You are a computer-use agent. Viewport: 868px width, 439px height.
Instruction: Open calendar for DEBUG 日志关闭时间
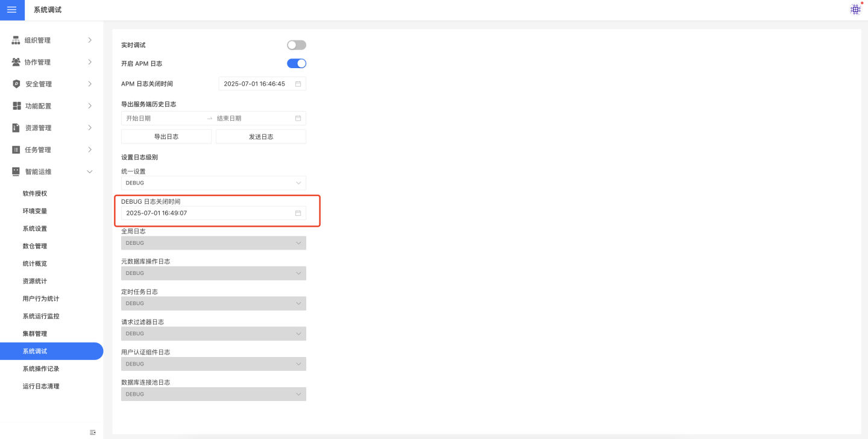[298, 213]
